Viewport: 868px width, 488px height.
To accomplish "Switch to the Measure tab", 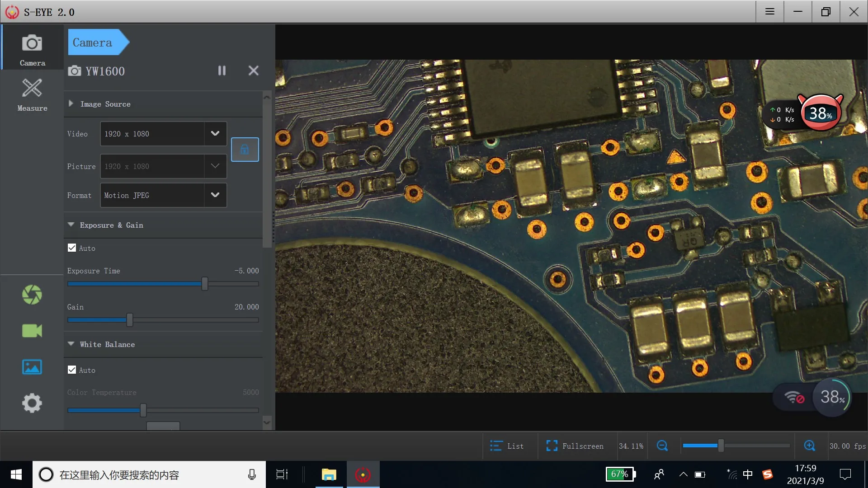I will (32, 94).
